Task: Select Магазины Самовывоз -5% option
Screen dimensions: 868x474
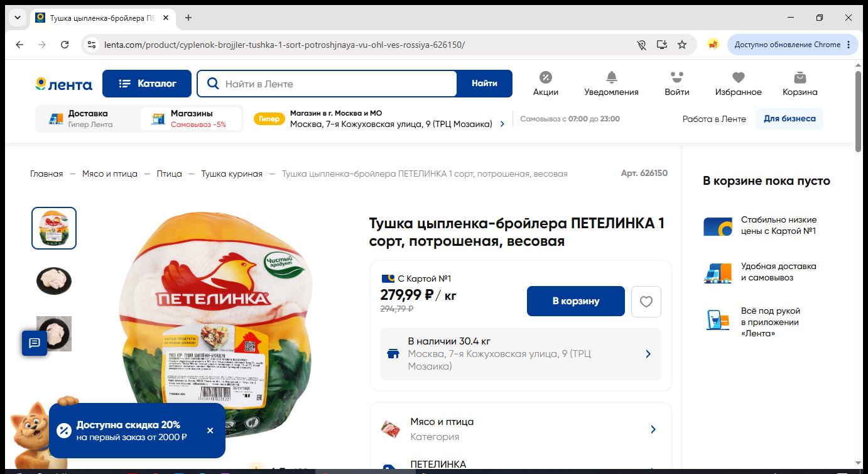Action: pos(191,119)
